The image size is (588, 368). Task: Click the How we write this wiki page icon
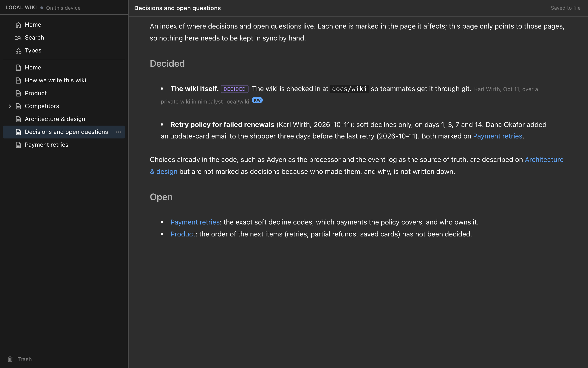point(18,80)
